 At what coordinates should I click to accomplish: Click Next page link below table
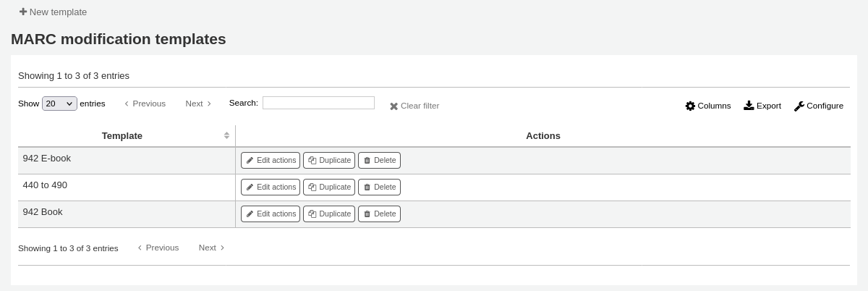point(211,248)
